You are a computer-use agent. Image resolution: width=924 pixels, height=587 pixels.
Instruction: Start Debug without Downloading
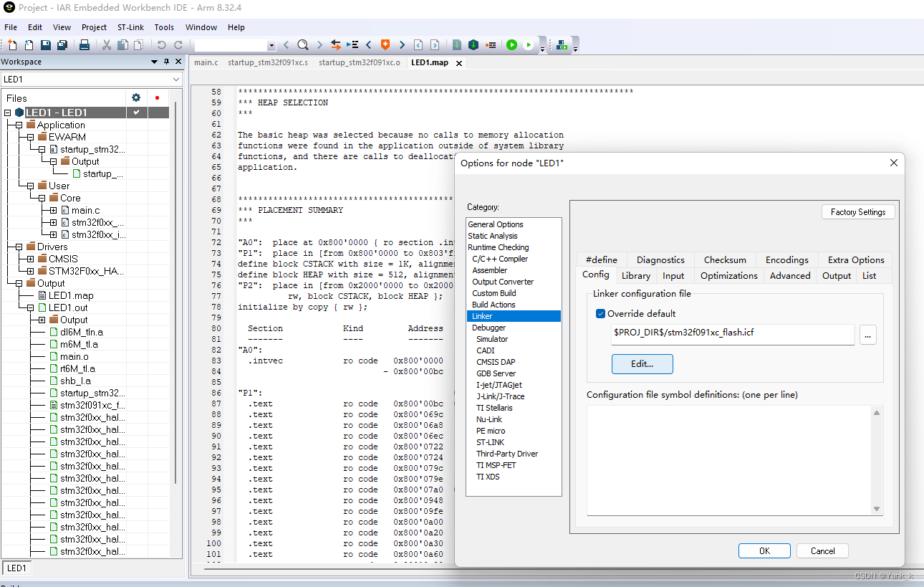pos(529,45)
